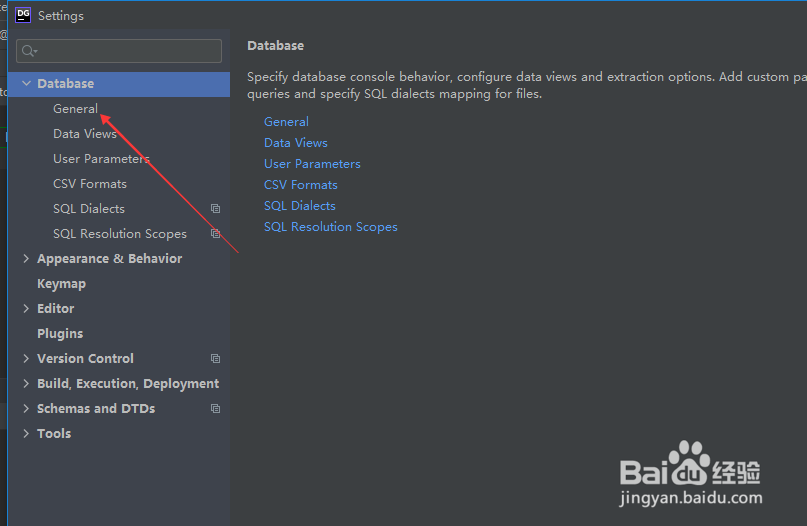Click the project icon beside Version Control
The height and width of the screenshot is (526, 807).
215,359
